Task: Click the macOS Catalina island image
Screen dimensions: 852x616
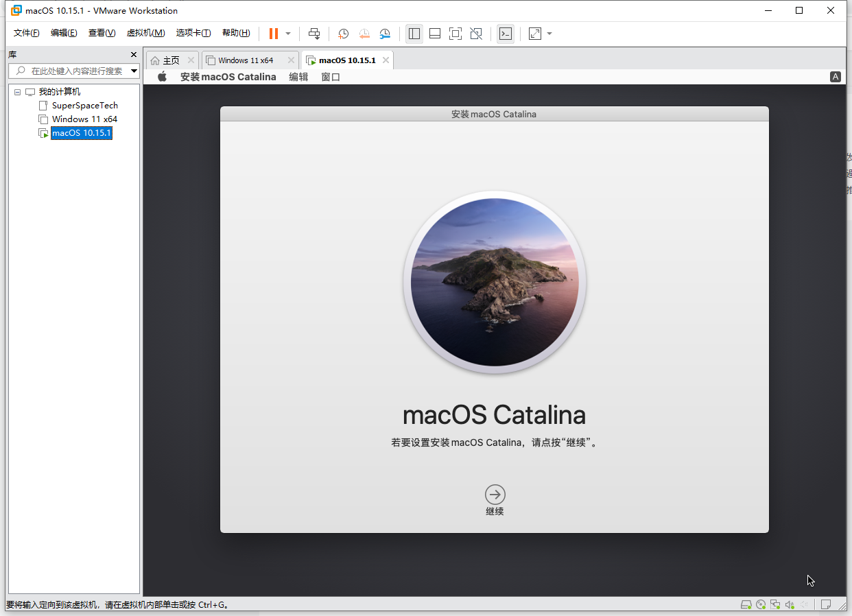Action: [495, 282]
